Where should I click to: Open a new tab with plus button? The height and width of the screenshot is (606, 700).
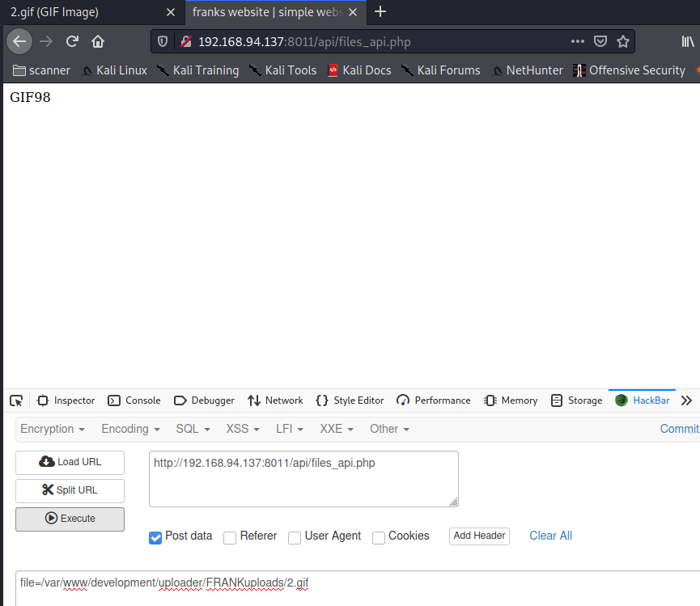pos(380,11)
